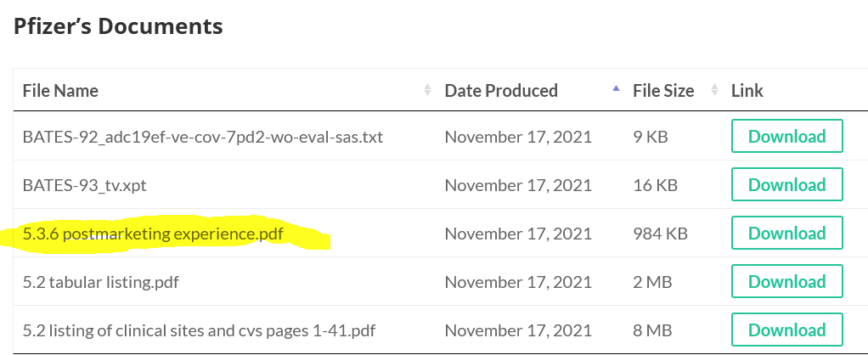Sort table by Date Produced header
Image resolution: width=868 pixels, height=355 pixels.
tap(501, 90)
